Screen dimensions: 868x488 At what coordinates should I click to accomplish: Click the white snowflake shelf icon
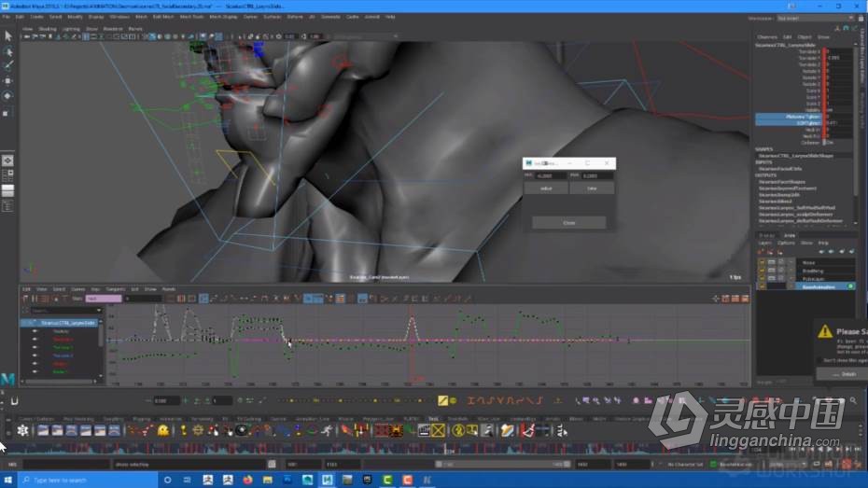click(22, 430)
